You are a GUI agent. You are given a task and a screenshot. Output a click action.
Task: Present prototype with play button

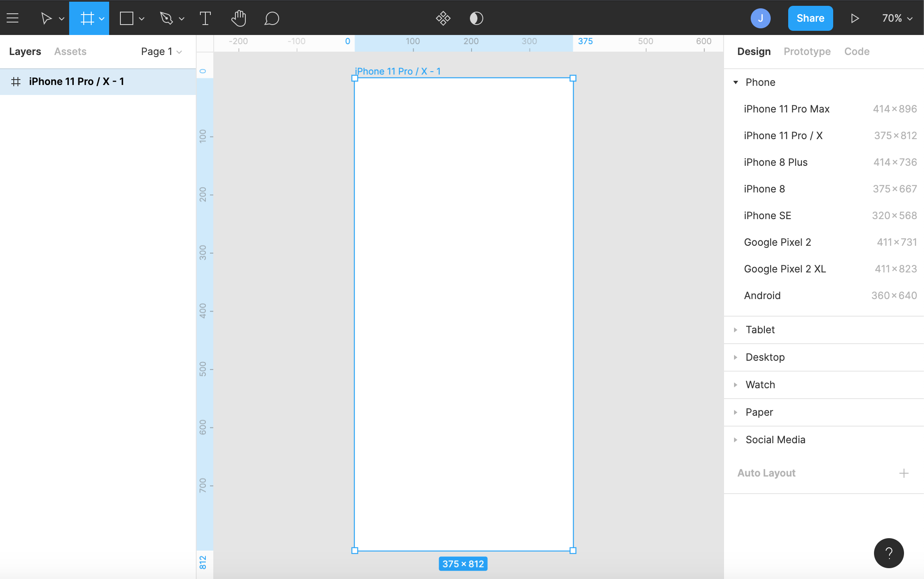(x=855, y=18)
